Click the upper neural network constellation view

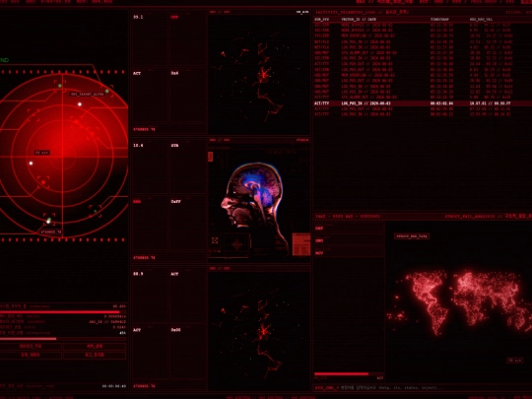pos(259,75)
